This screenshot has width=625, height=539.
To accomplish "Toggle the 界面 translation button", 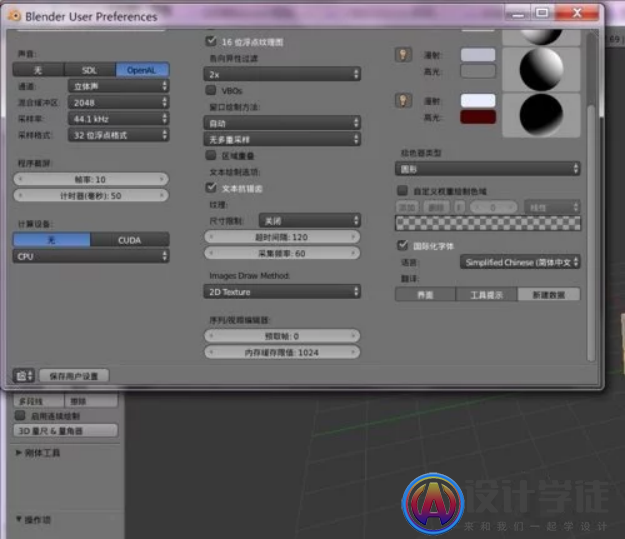I will 425,295.
